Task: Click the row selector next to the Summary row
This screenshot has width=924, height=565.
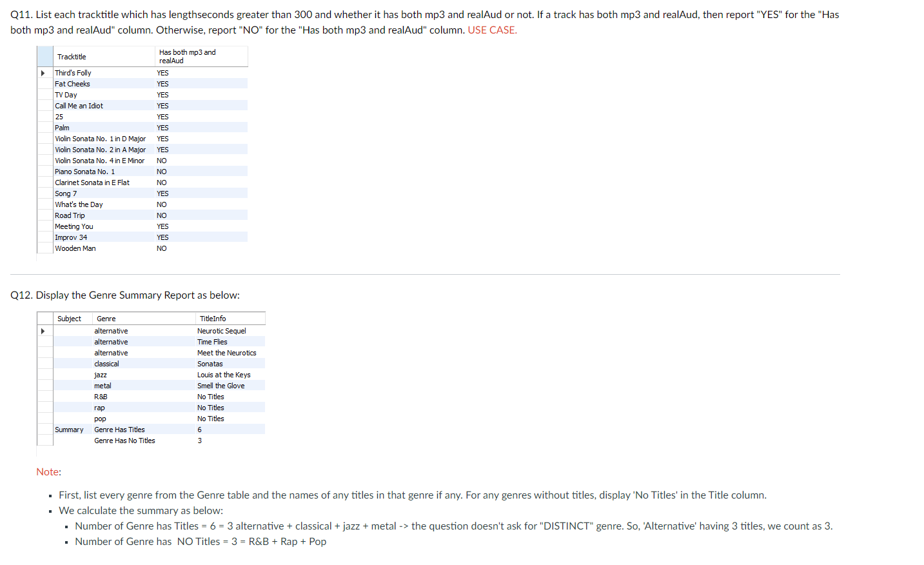Action: click(43, 430)
